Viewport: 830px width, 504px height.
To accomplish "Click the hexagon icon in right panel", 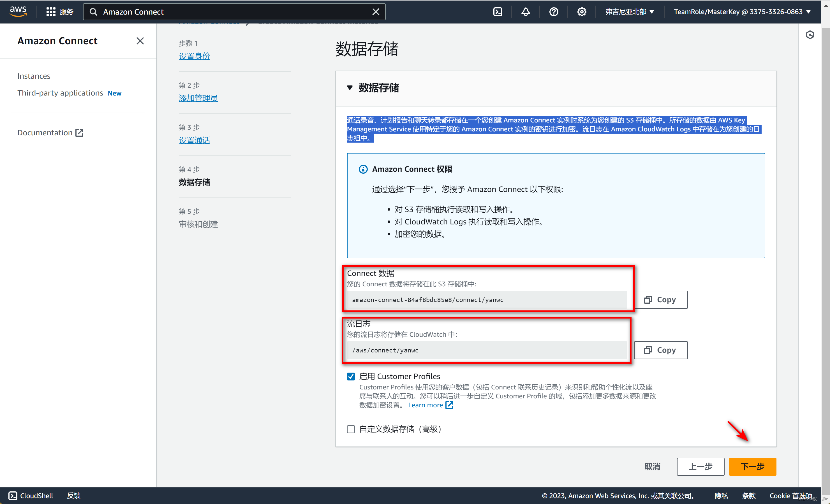I will [810, 35].
